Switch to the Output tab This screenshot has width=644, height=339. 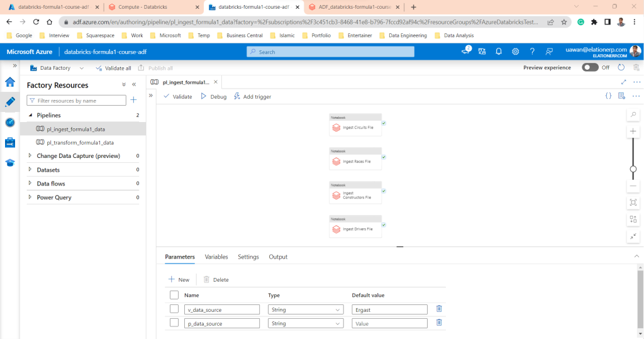pos(278,257)
